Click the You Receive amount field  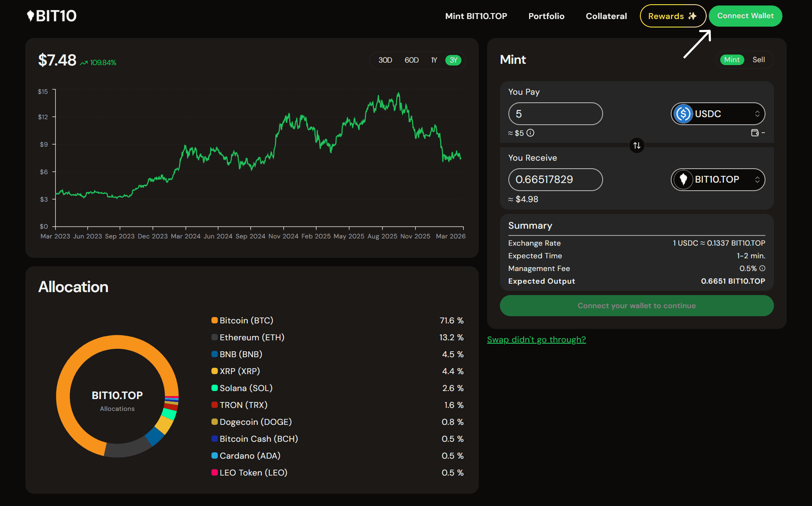tap(555, 180)
